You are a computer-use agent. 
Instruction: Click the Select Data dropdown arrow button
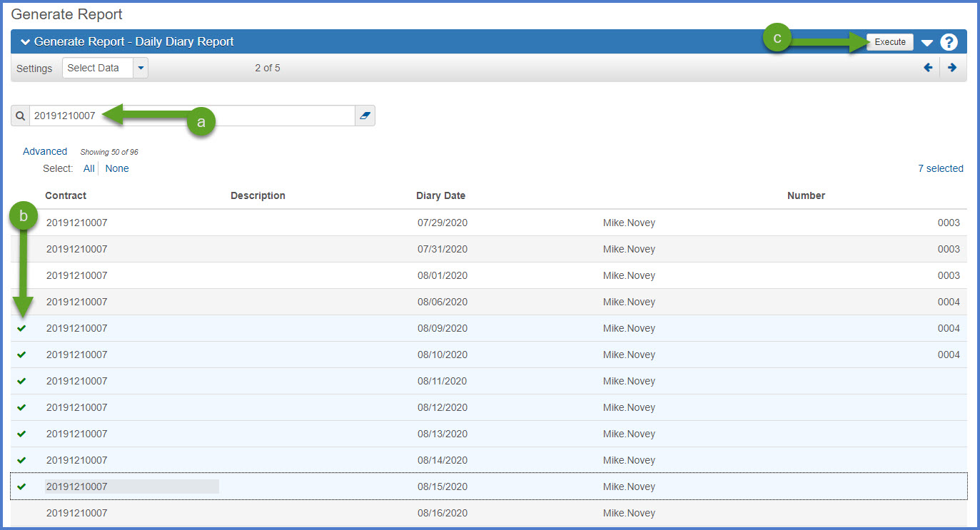[x=141, y=68]
